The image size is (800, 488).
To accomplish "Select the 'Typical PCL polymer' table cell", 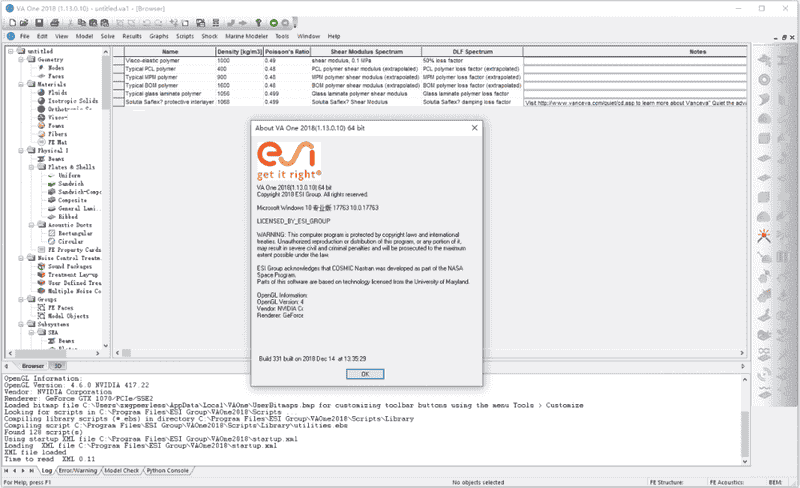I will click(170, 69).
